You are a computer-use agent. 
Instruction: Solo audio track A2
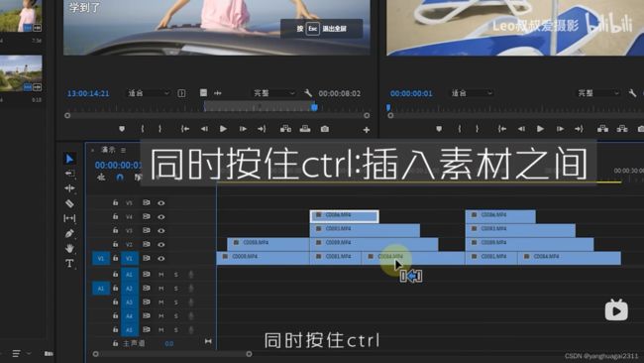coord(176,289)
